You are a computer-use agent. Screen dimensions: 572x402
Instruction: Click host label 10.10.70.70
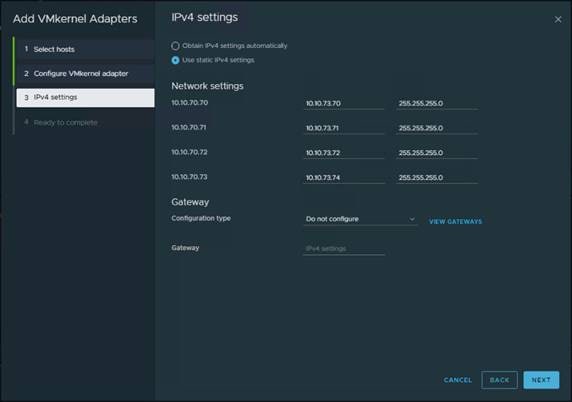(190, 103)
